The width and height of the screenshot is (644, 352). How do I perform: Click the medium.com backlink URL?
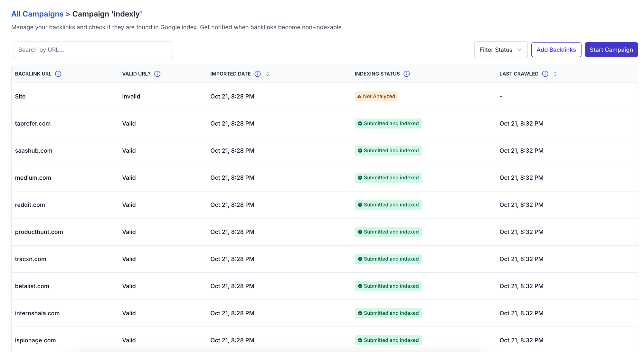(x=33, y=177)
